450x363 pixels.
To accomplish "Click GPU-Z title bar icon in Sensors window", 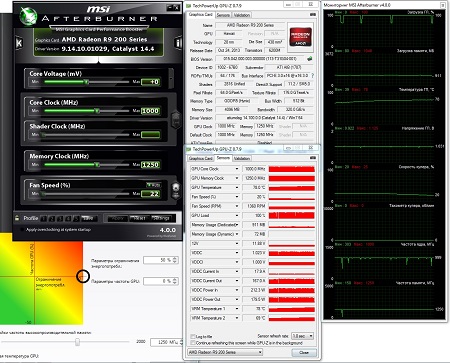I will pyautogui.click(x=188, y=149).
